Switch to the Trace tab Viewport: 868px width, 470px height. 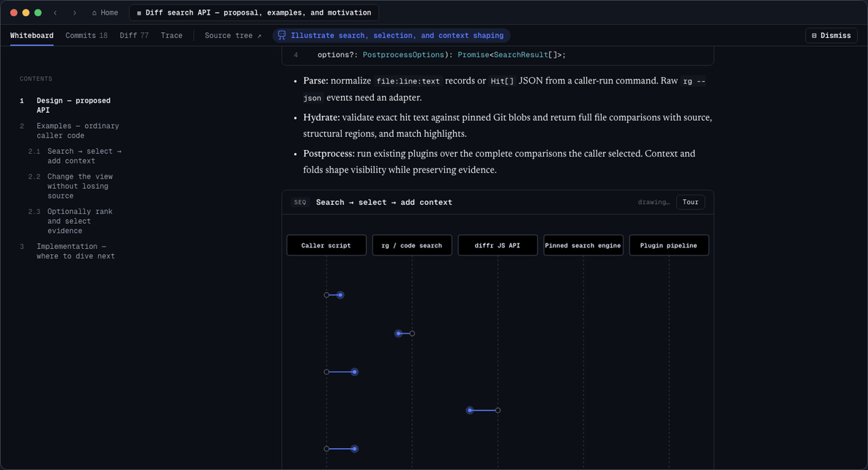pos(171,35)
